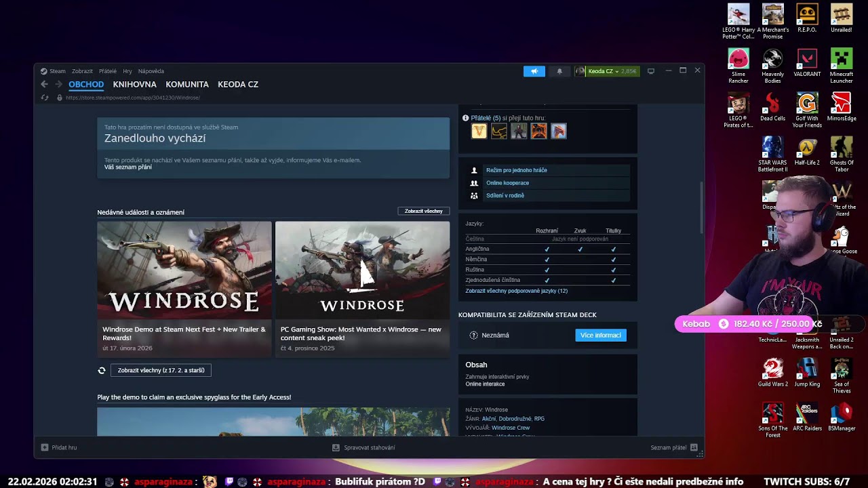Open the Přátelé (5) friends link
Viewport: 868px width, 488px height.
(486, 118)
